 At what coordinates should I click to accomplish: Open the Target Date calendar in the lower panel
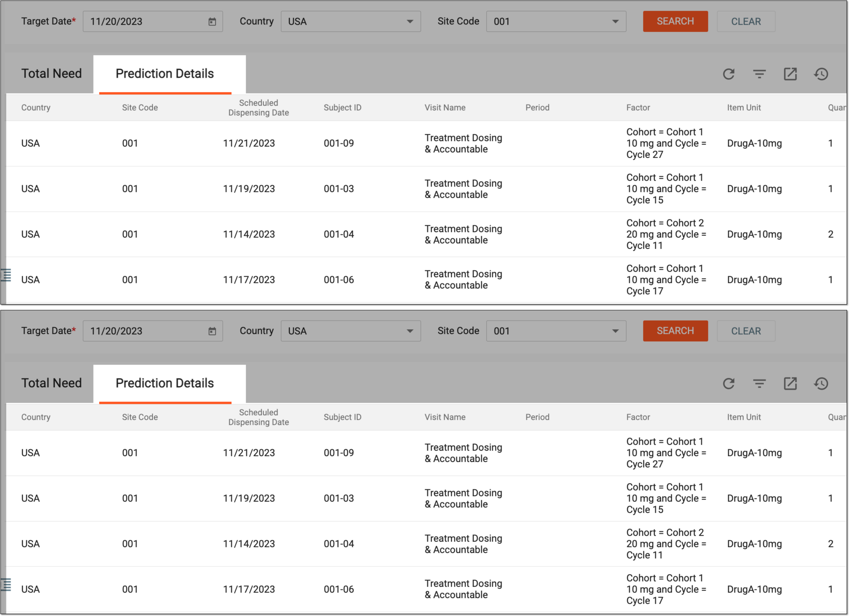click(x=212, y=331)
